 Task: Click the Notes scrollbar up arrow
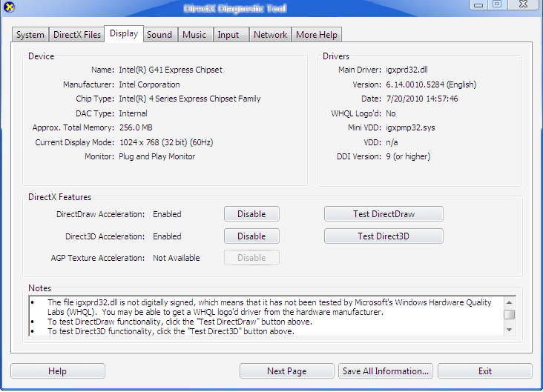coord(509,303)
